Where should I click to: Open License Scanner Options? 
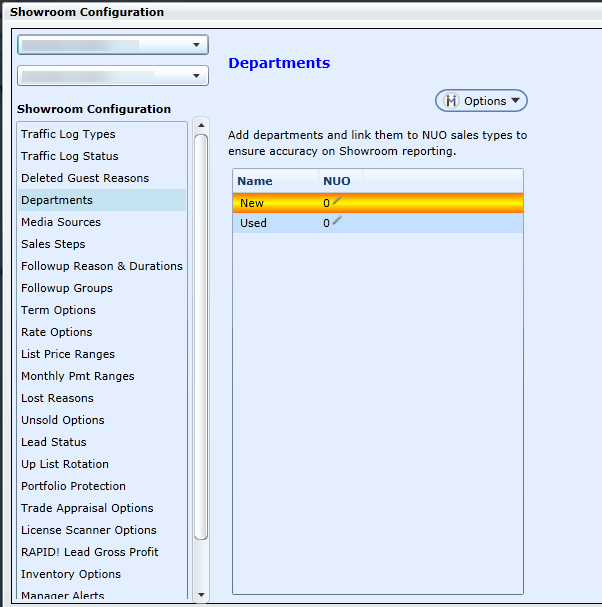point(89,530)
